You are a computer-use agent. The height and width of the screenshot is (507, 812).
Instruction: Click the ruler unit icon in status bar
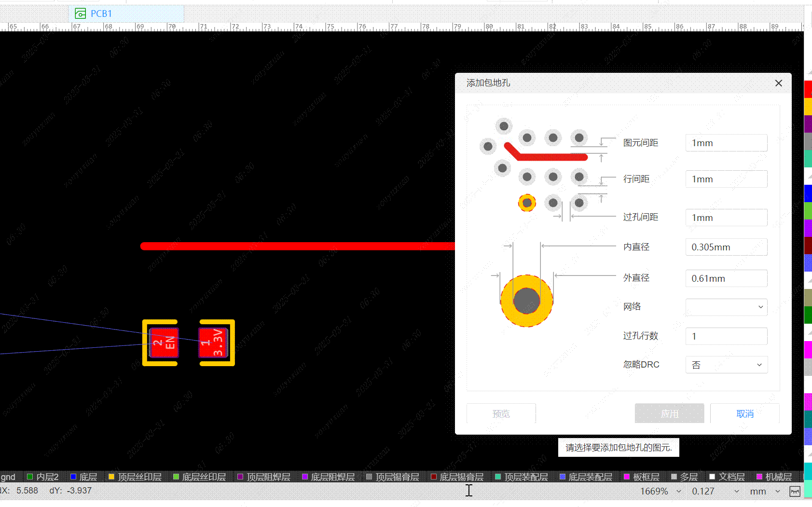point(795,491)
